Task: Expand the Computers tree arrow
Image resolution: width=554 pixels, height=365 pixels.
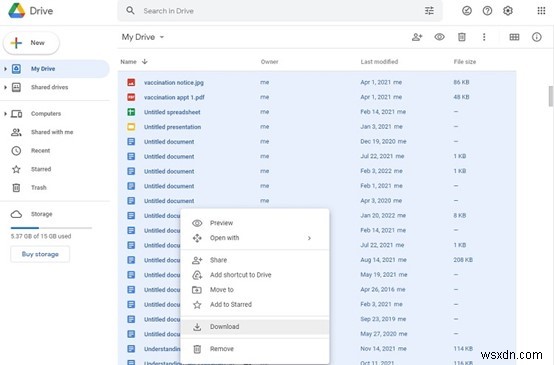Action: (x=5, y=113)
